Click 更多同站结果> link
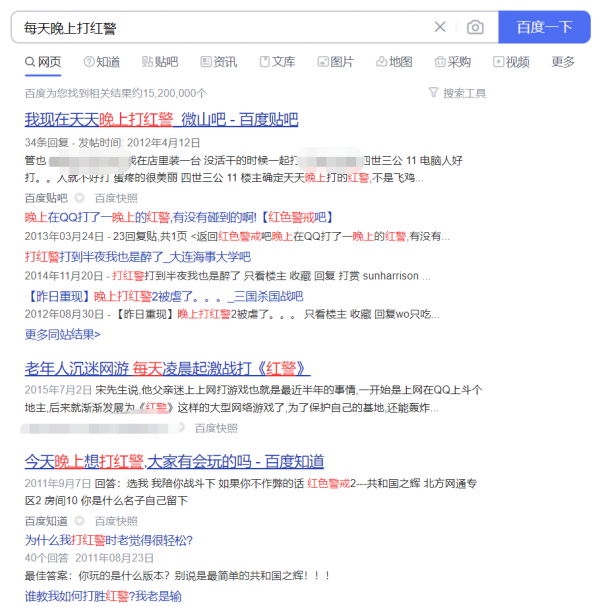The height and width of the screenshot is (607, 600). pyautogui.click(x=62, y=334)
